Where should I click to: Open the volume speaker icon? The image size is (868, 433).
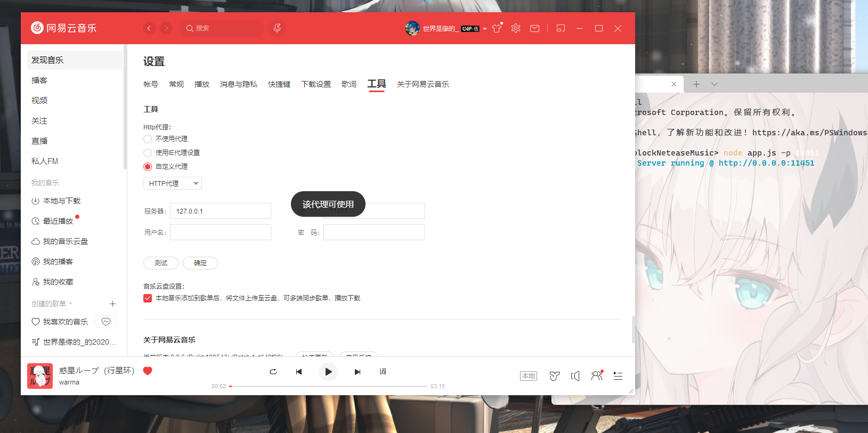pyautogui.click(x=575, y=376)
